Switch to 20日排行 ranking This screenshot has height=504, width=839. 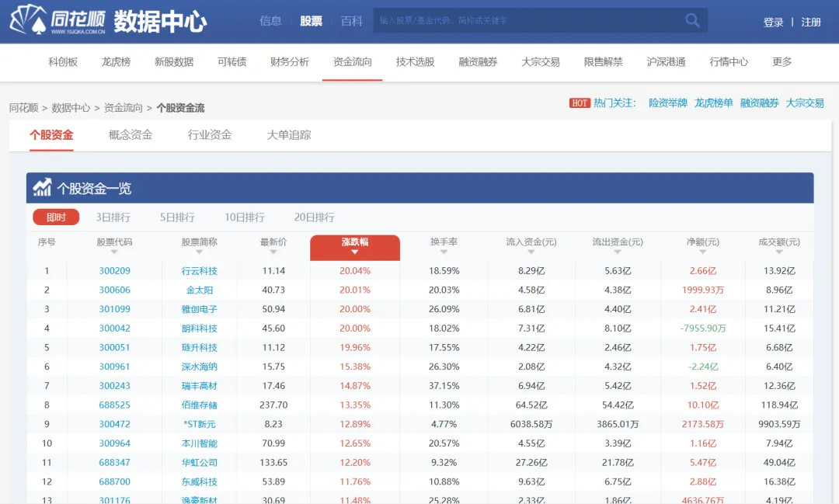314,217
